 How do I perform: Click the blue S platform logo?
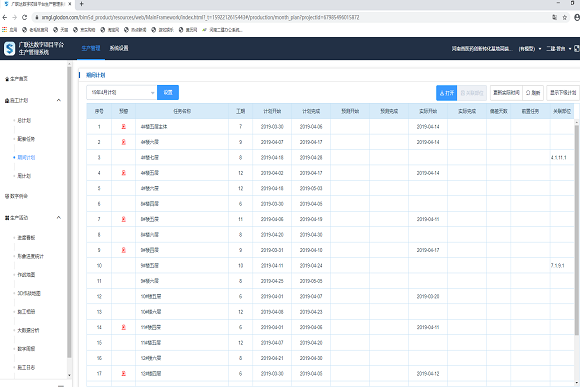(x=9, y=48)
